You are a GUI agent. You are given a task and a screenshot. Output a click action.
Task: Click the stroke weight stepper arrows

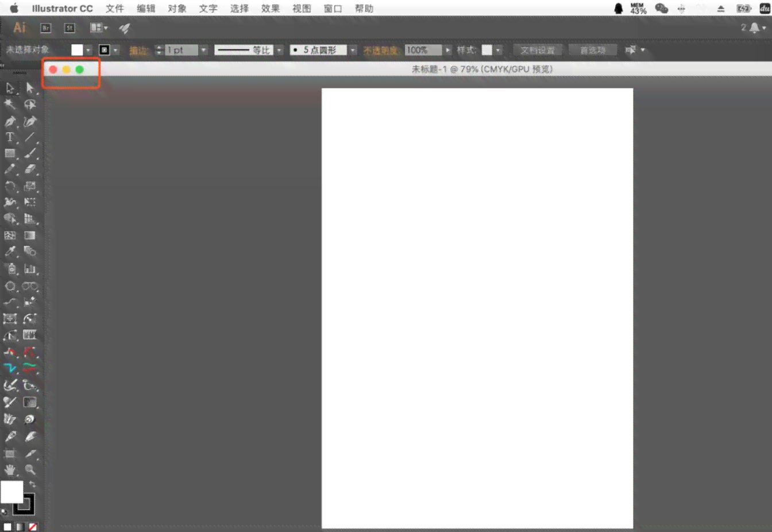(159, 51)
